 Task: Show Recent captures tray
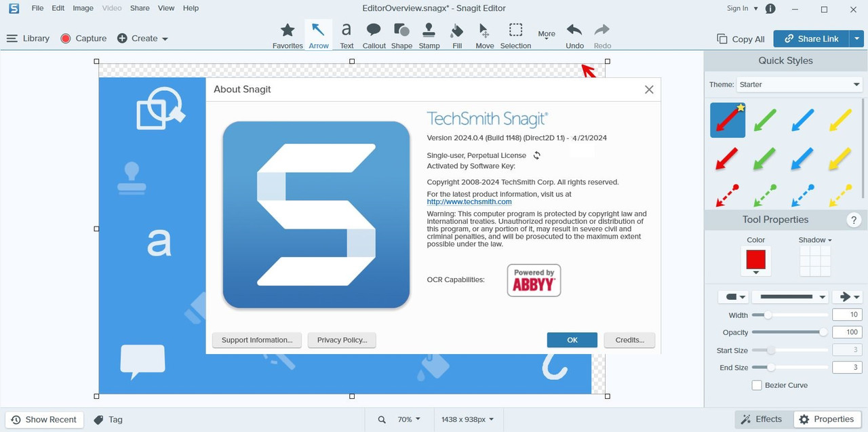(x=44, y=420)
